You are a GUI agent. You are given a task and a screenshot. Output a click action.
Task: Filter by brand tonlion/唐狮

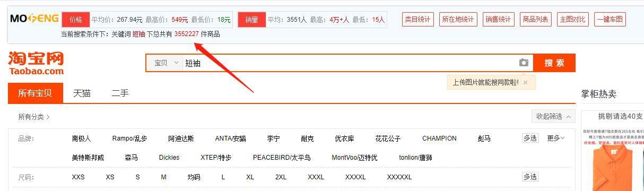click(x=415, y=158)
